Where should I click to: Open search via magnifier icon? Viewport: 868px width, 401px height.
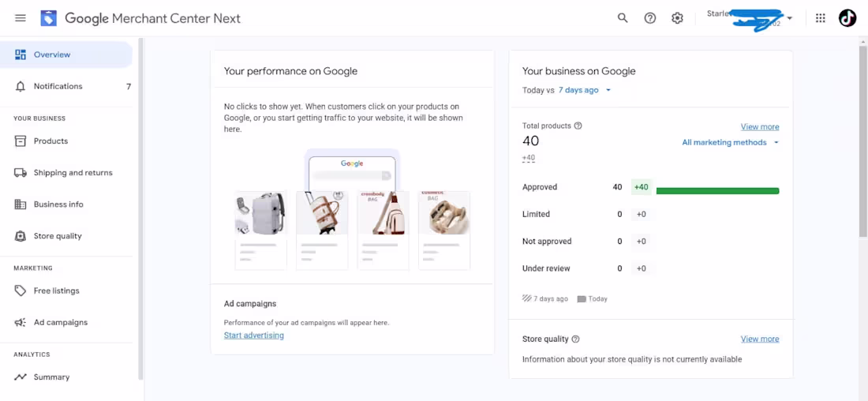click(623, 18)
